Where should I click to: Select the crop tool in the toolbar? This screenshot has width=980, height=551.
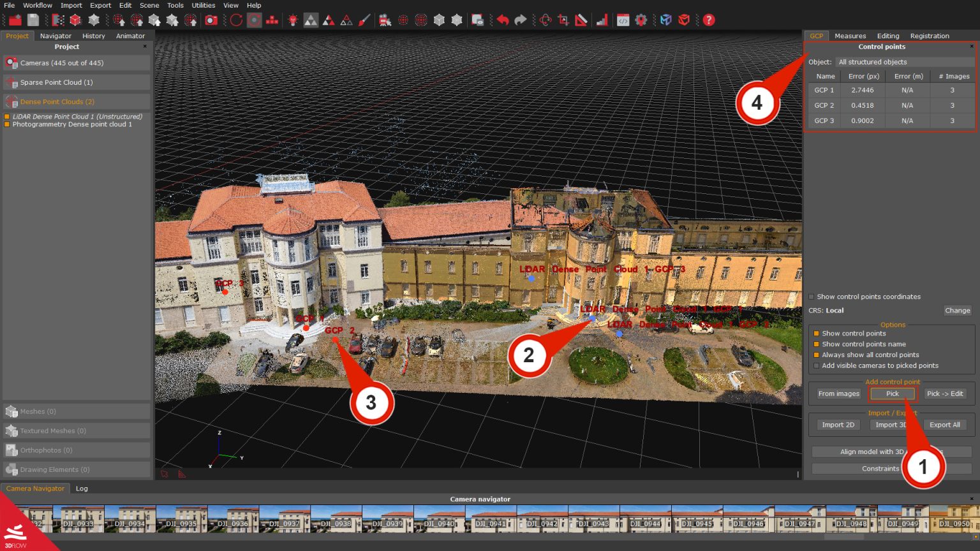(x=562, y=20)
